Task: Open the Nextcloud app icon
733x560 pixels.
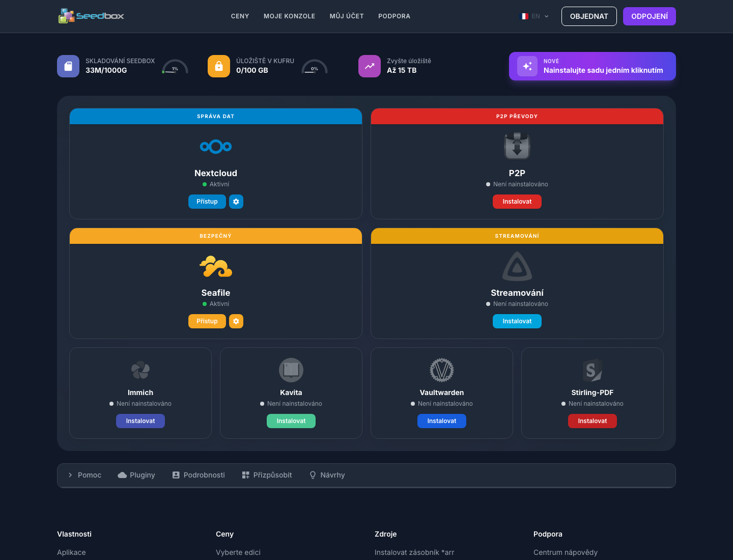Action: click(216, 147)
